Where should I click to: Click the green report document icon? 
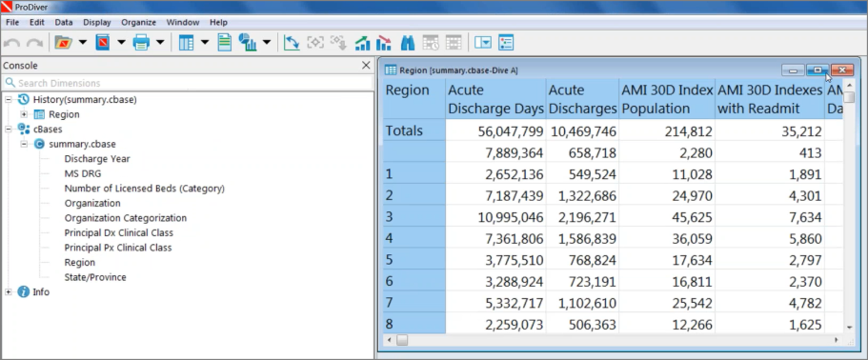[224, 43]
